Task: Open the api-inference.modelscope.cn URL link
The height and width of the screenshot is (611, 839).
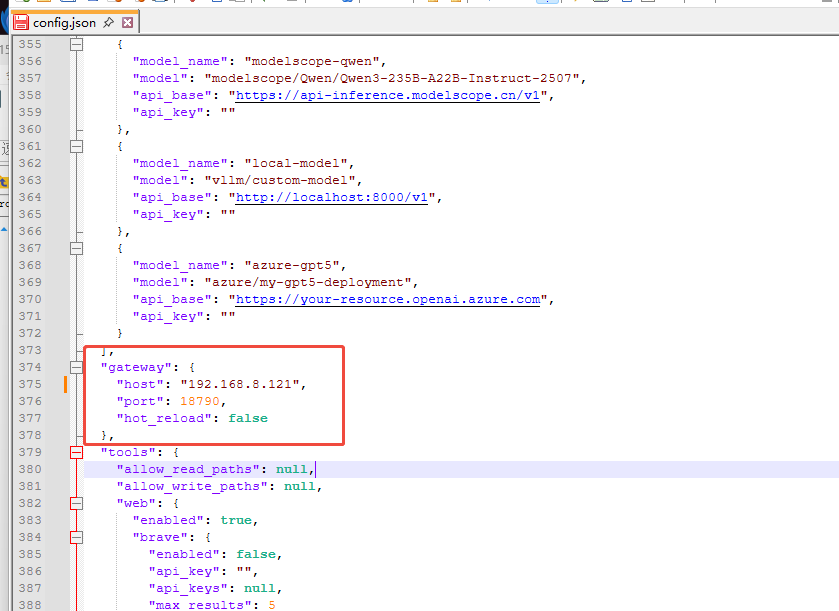Action: pos(390,96)
